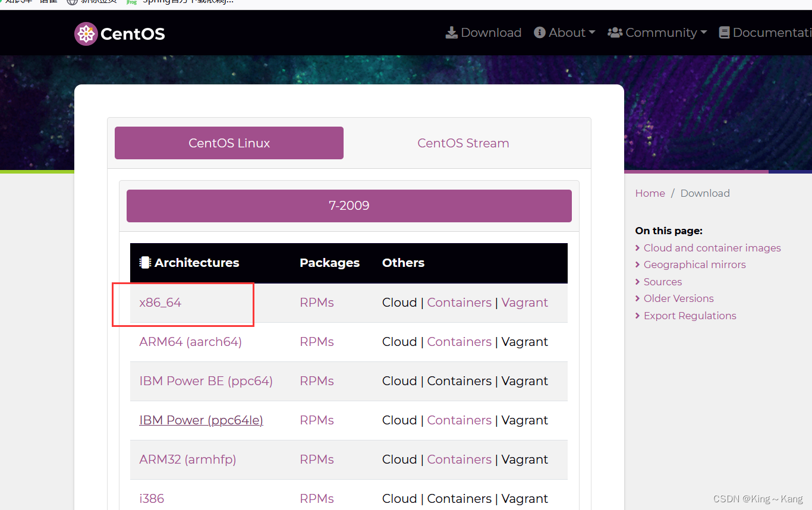
Task: Click the Packages column header
Action: click(329, 263)
